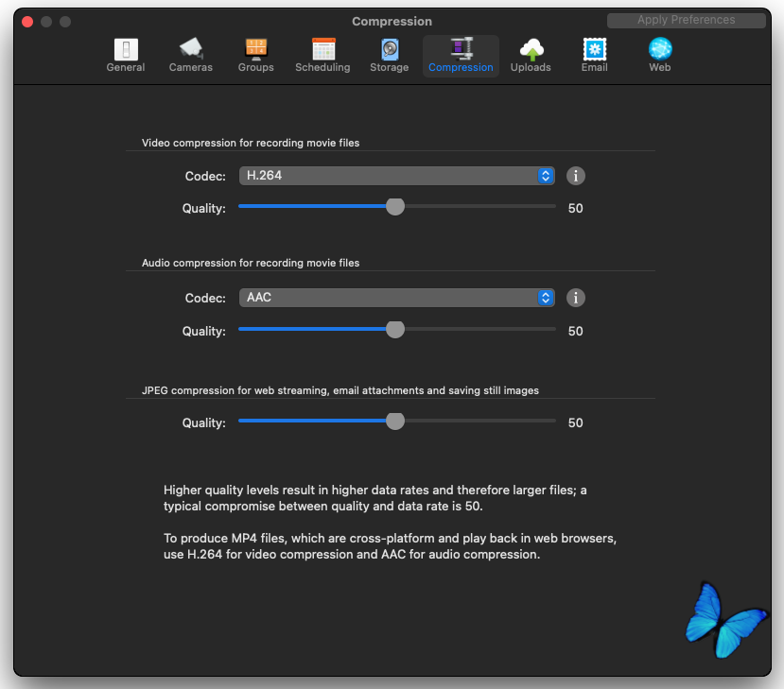784x689 pixels.
Task: Click the JPEG compression section heading
Action: coord(340,390)
